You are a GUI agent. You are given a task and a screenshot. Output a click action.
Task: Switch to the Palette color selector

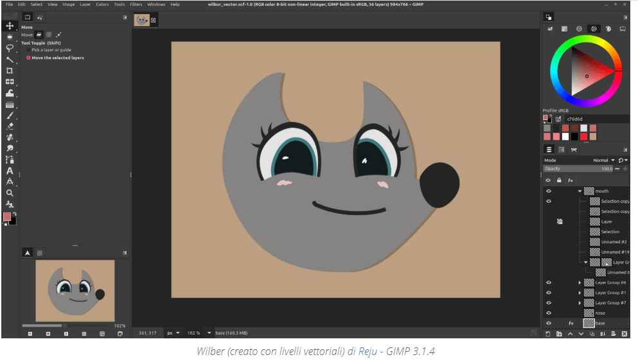pos(608,29)
